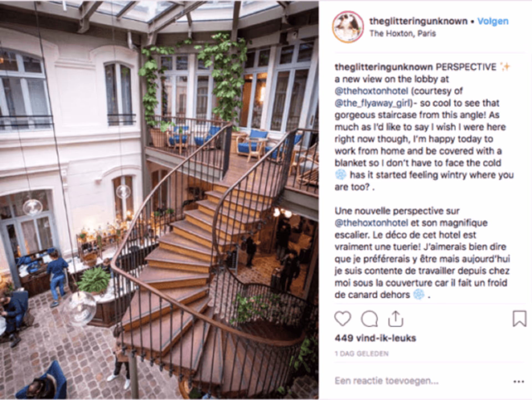Open @the_flyaway_girl mention link
Image resolution: width=532 pixels, height=400 pixels.
tap(374, 103)
